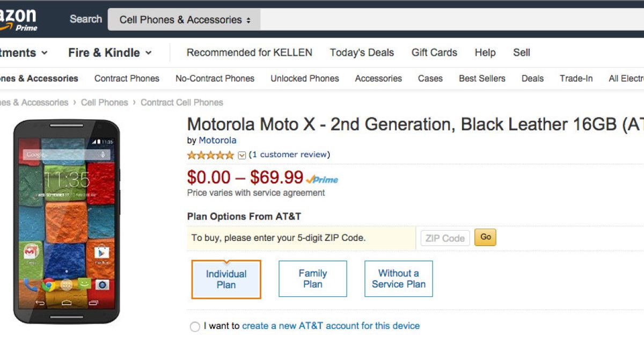Click the Motorola brand link
Screen dimensions: 644x337
click(217, 140)
